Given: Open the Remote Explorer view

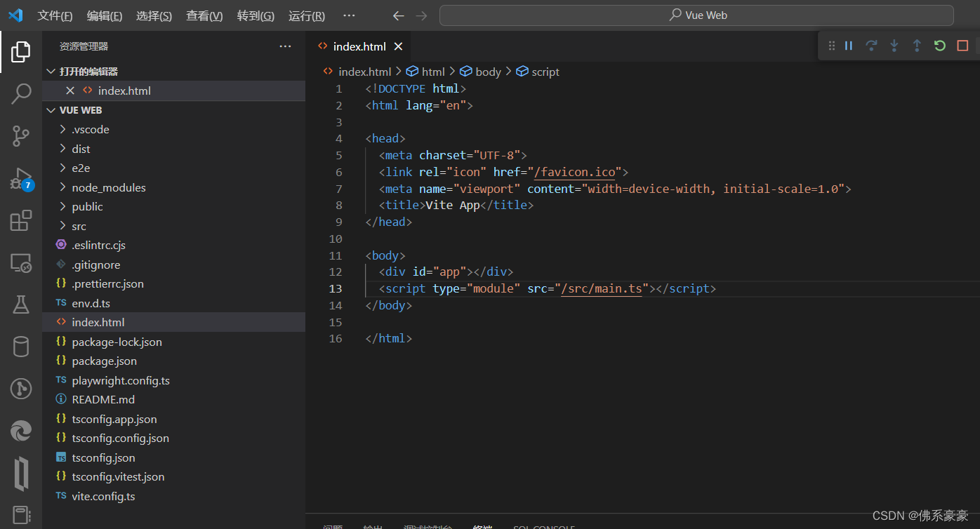Looking at the screenshot, I should coord(21,263).
